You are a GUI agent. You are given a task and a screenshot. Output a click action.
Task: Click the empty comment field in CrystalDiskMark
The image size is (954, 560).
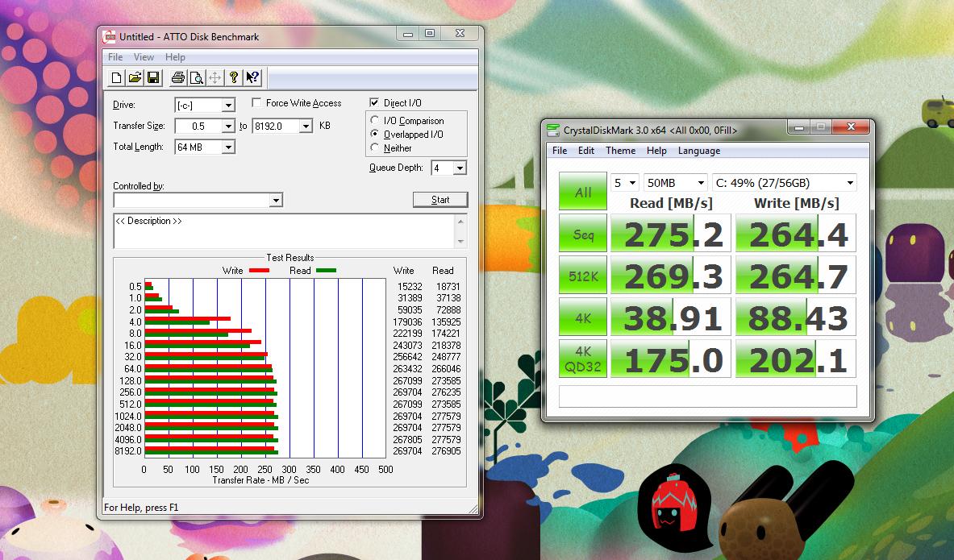click(x=707, y=396)
